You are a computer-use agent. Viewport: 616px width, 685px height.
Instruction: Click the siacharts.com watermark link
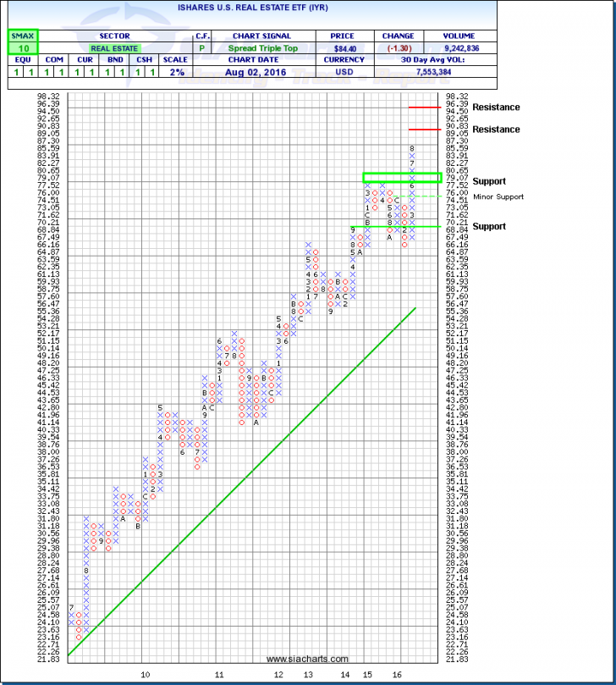click(306, 659)
